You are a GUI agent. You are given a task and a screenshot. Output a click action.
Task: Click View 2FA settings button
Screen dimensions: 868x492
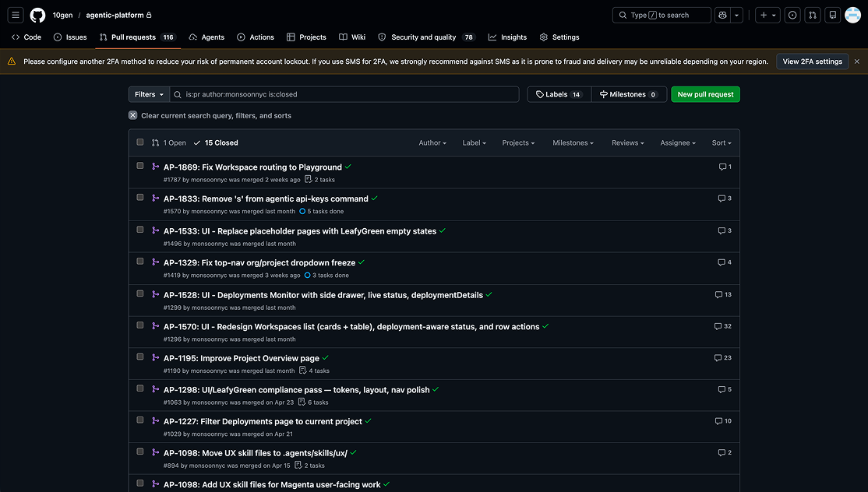tap(812, 61)
